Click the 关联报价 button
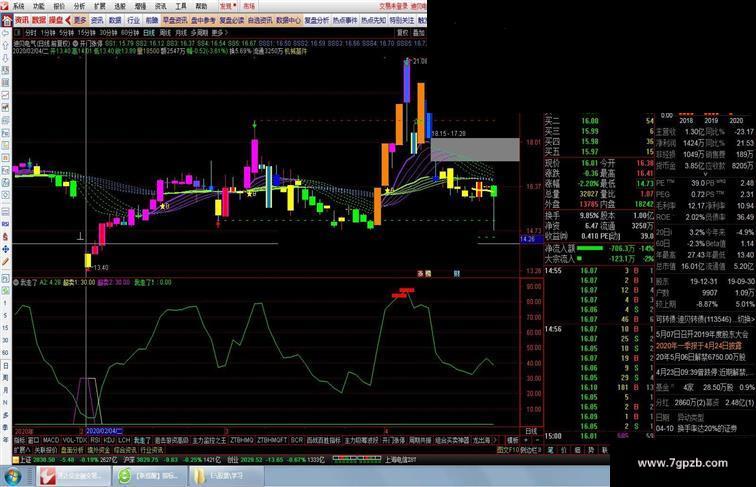Viewport: 756px width, 487px height. pos(45,450)
